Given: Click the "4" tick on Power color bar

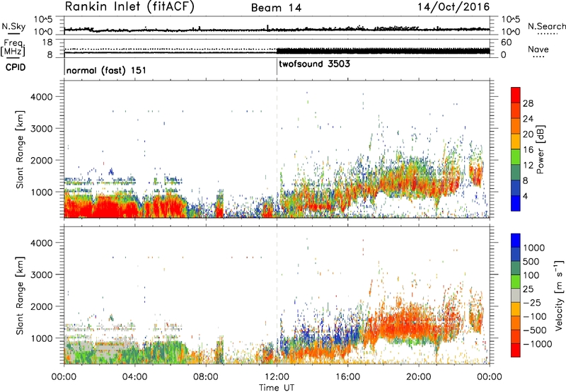Looking at the screenshot, I should click(x=526, y=196).
